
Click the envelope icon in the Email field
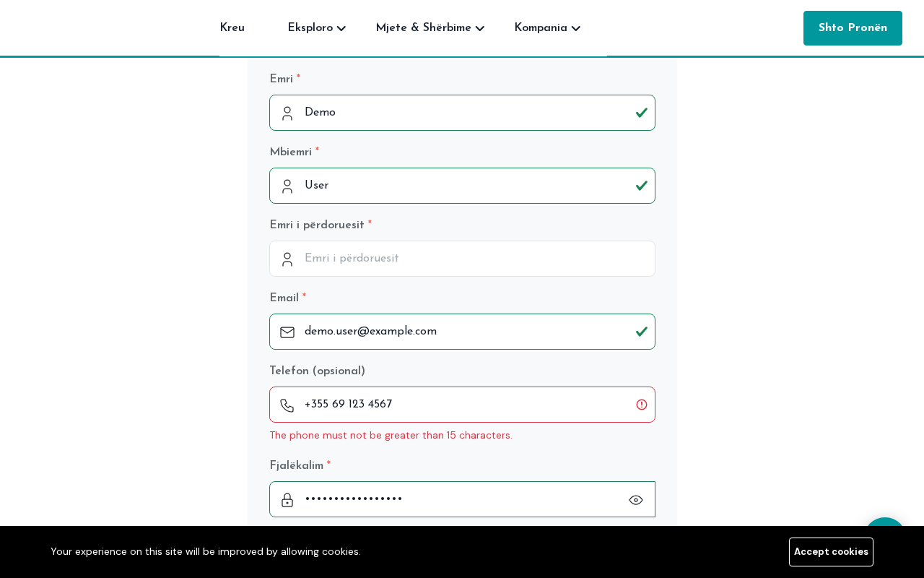tap(287, 332)
